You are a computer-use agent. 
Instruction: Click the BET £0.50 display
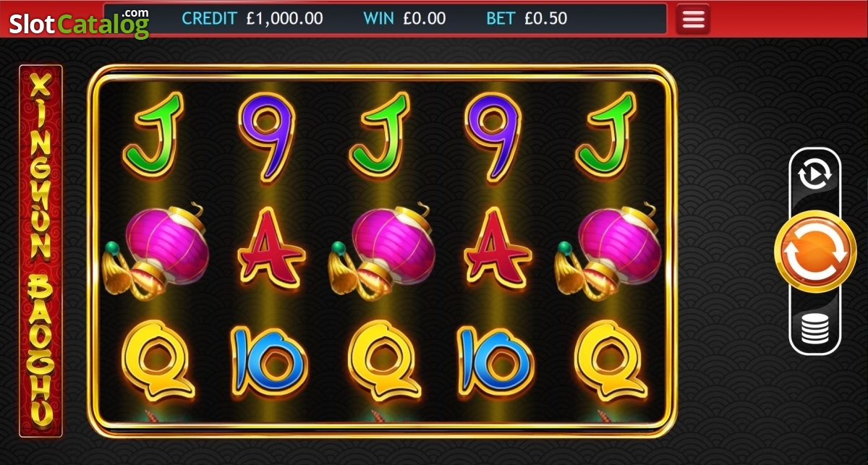point(527,19)
